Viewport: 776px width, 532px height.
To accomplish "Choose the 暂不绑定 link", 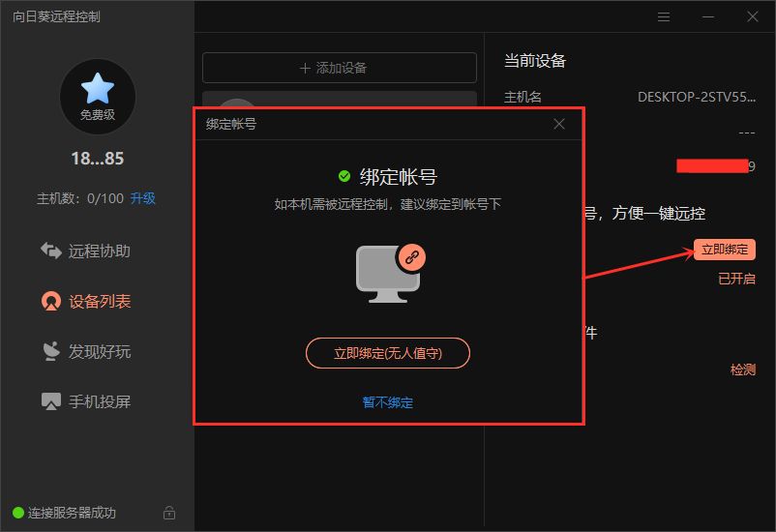I will click(388, 402).
